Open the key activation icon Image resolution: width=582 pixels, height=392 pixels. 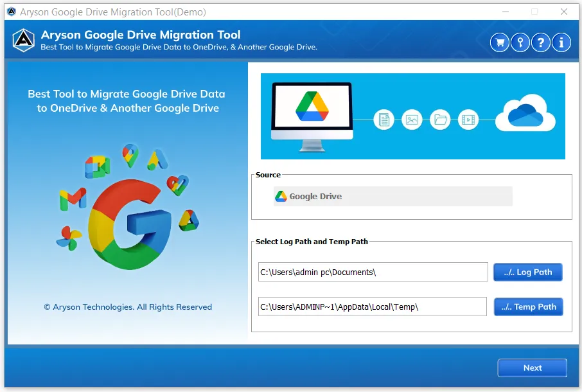(x=520, y=42)
